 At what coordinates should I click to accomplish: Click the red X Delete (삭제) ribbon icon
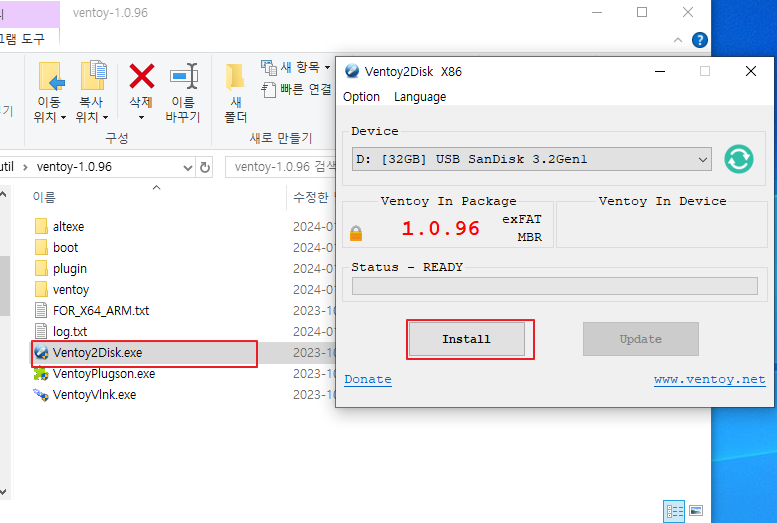tap(142, 77)
